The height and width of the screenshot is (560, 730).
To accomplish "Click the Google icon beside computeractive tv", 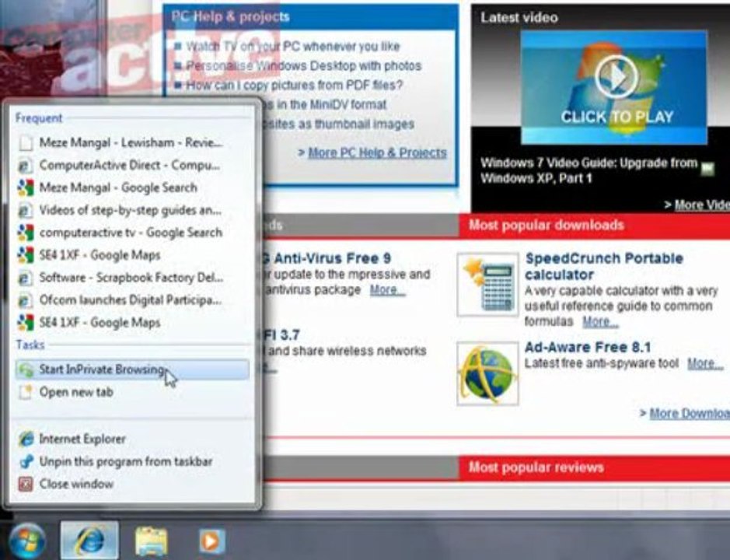I will (x=26, y=233).
